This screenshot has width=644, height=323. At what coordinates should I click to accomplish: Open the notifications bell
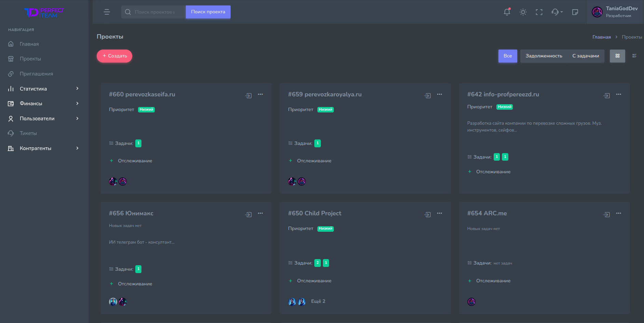coord(507,12)
